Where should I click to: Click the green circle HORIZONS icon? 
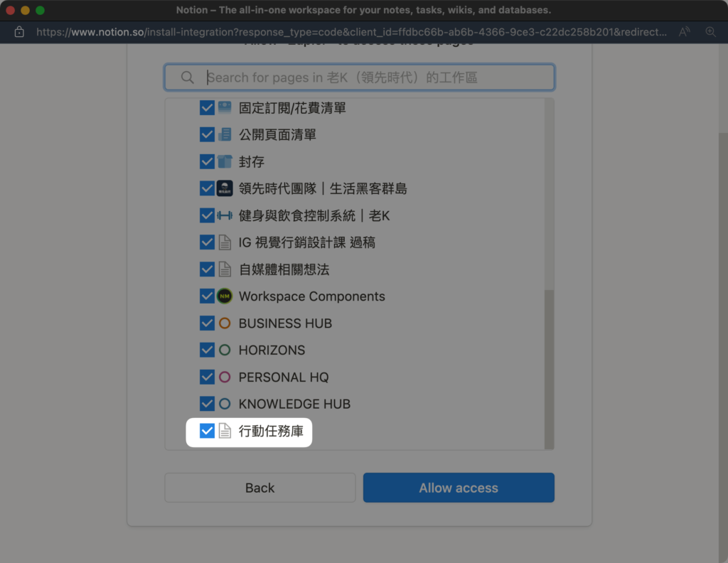coord(225,350)
